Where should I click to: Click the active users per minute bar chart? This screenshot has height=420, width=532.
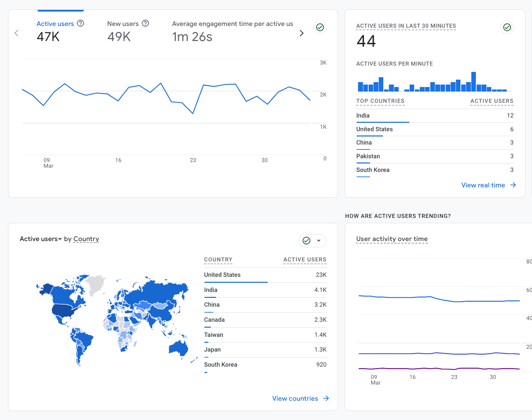pyautogui.click(x=434, y=82)
